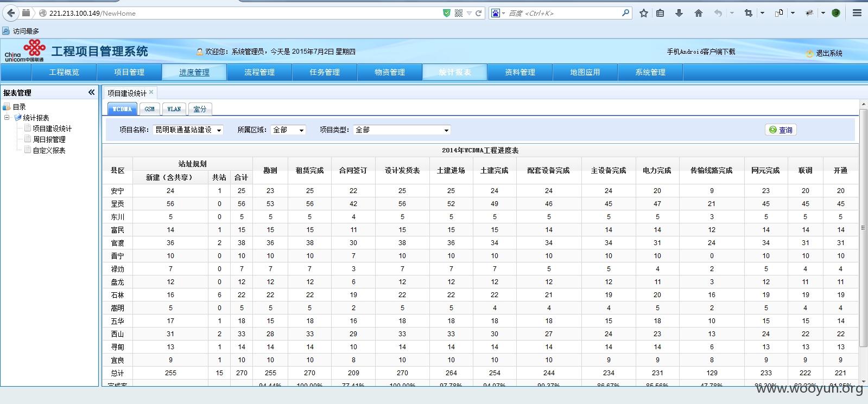Select the WCDMA tab
The image size is (868, 404).
(122, 109)
